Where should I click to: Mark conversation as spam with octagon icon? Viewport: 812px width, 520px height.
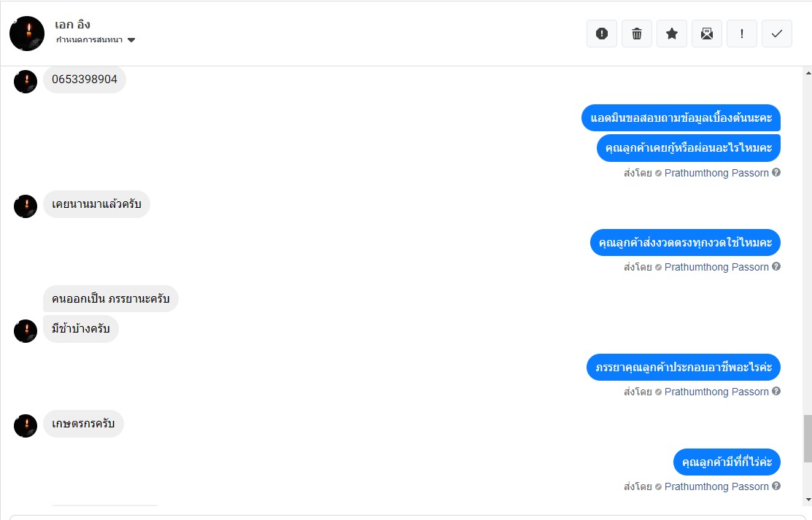pos(602,34)
